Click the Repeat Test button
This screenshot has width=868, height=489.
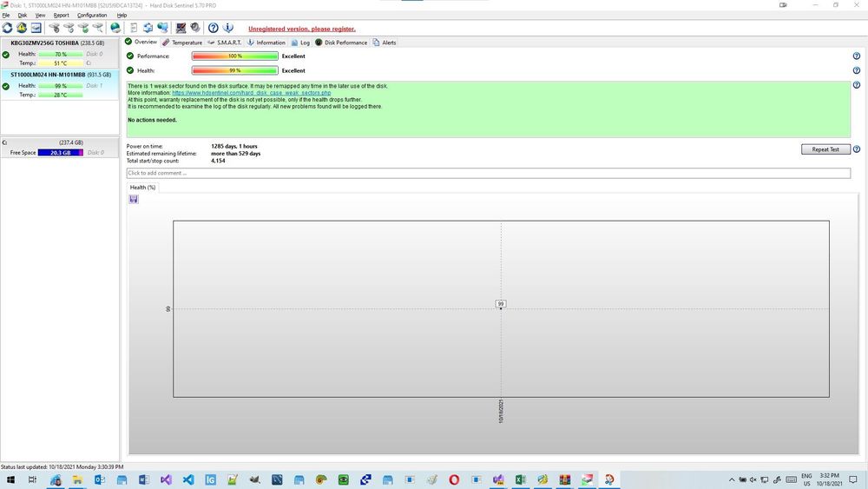(825, 149)
